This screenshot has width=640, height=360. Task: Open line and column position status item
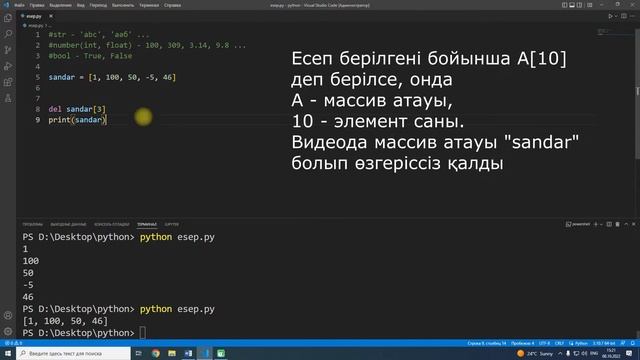pyautogui.click(x=487, y=343)
